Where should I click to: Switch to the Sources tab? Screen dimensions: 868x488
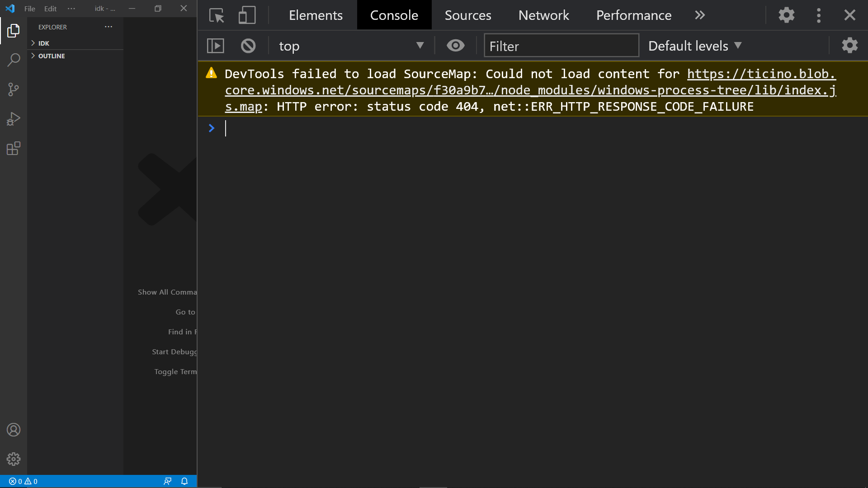coord(468,15)
